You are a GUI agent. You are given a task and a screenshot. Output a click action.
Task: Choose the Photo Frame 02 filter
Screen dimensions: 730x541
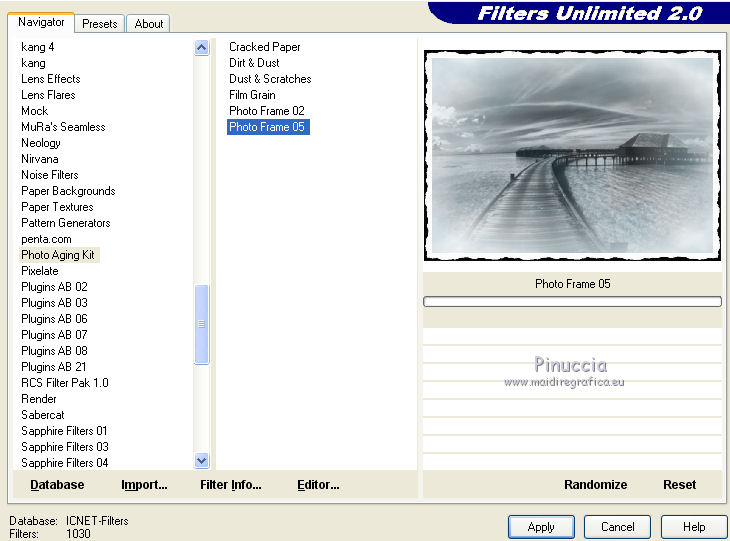[267, 111]
